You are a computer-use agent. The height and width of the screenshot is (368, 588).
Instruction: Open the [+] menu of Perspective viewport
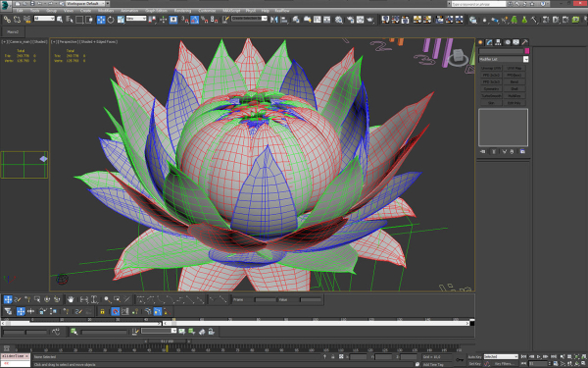pyautogui.click(x=54, y=42)
